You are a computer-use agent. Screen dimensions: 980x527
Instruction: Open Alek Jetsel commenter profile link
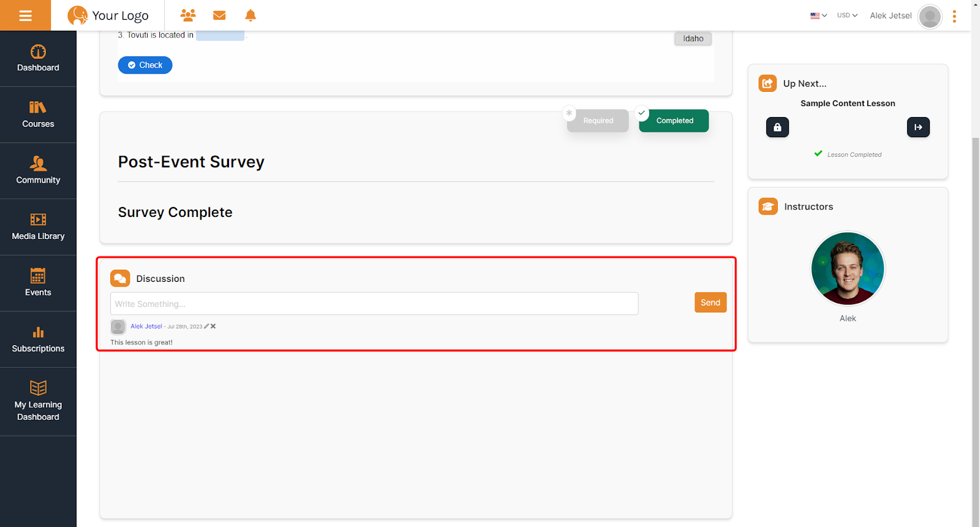click(x=146, y=327)
